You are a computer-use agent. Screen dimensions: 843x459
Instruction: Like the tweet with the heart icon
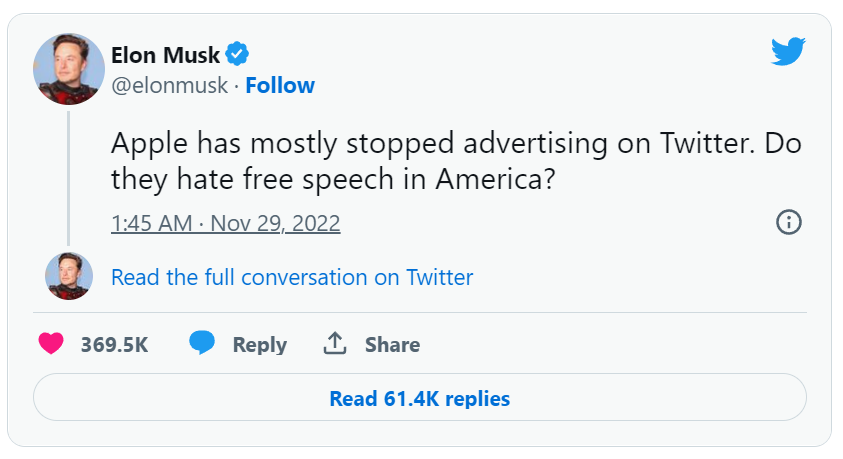[x=52, y=344]
